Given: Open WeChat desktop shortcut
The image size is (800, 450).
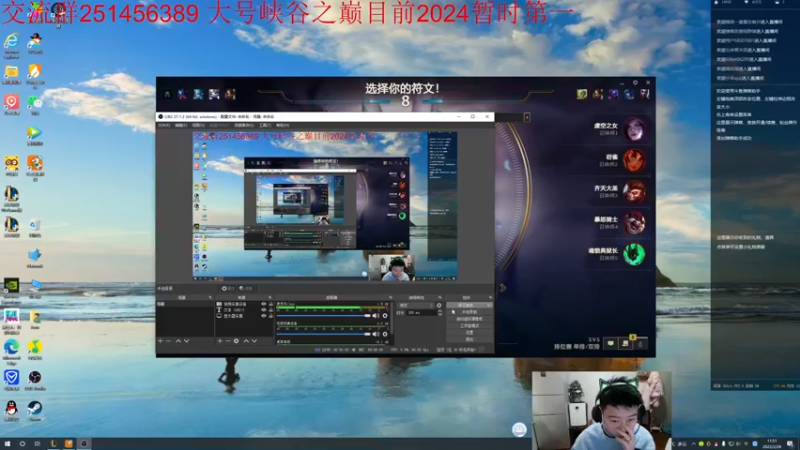Looking at the screenshot, I should pyautogui.click(x=35, y=105).
